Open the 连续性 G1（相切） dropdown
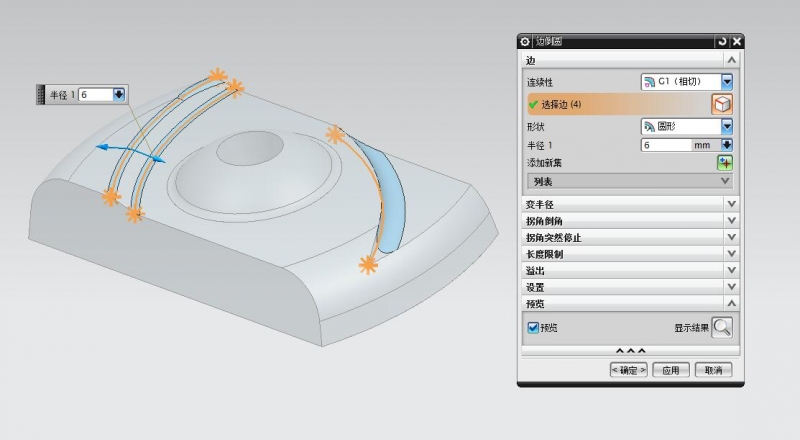 (x=727, y=82)
